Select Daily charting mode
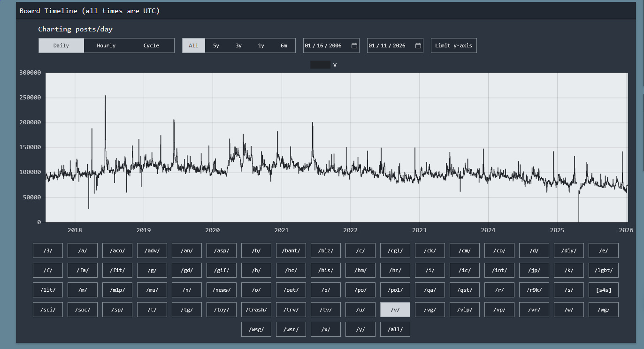644x349 pixels. (61, 46)
